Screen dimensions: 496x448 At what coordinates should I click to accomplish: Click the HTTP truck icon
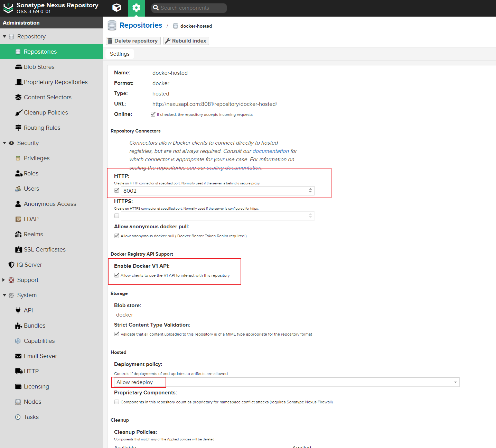(19, 371)
